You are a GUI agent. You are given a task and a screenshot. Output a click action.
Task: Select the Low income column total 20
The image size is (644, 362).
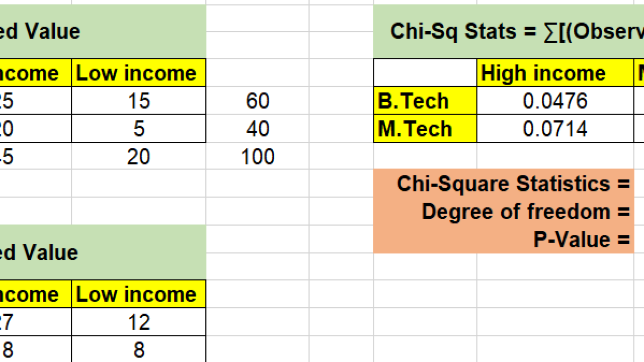point(138,157)
